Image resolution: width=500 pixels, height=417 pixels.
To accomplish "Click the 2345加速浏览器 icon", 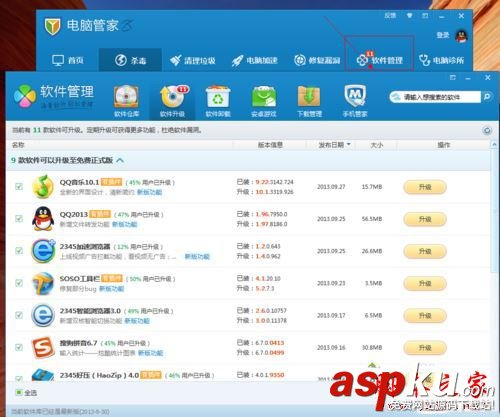I will [43, 251].
